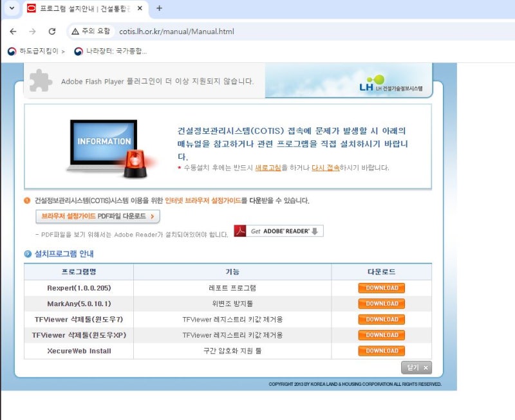Viewport: 515px width, 420px height.
Task: Click the back navigation arrow
Action: tap(14, 30)
